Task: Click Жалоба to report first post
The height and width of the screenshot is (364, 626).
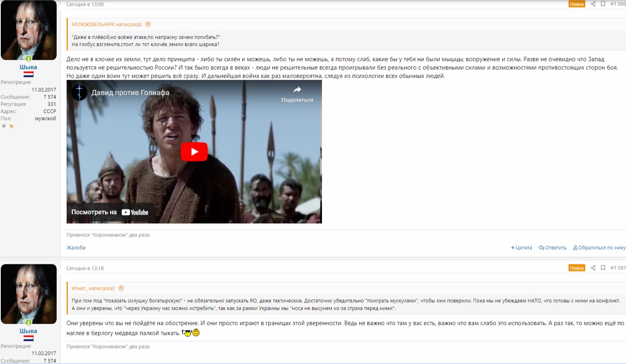Action: click(x=76, y=248)
